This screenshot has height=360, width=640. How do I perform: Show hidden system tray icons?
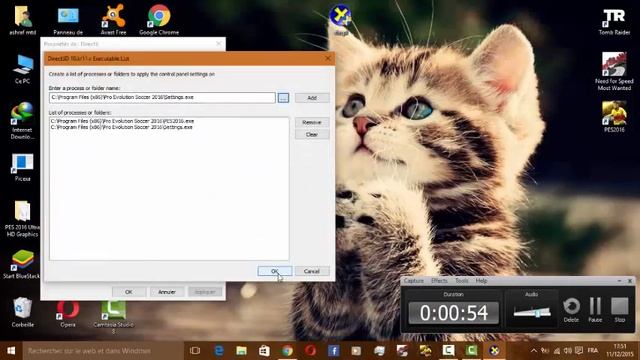[x=533, y=351]
